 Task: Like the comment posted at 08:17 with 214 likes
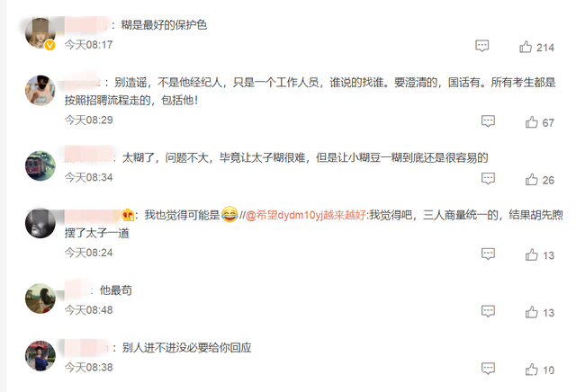[x=526, y=47]
